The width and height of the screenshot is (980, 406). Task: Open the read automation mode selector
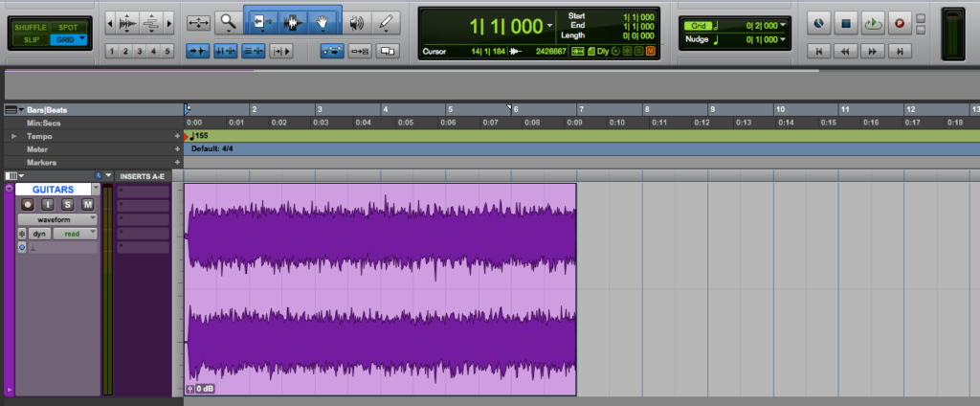[x=75, y=234]
